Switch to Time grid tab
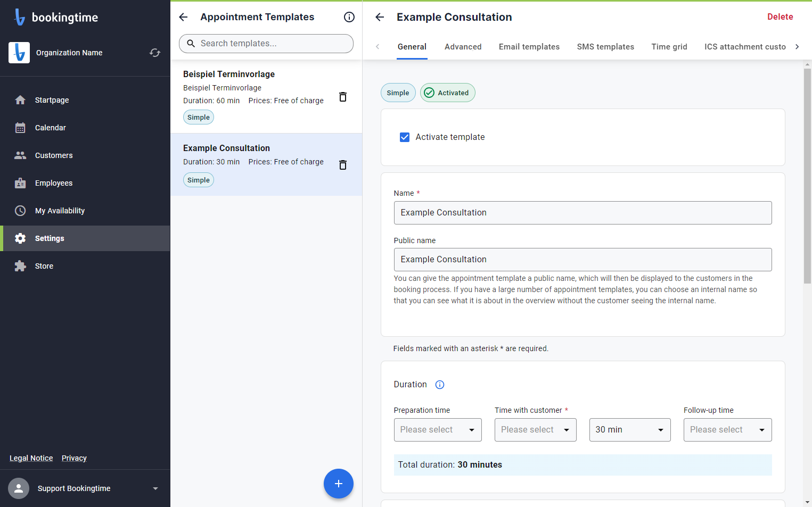This screenshot has width=812, height=507. [669, 47]
